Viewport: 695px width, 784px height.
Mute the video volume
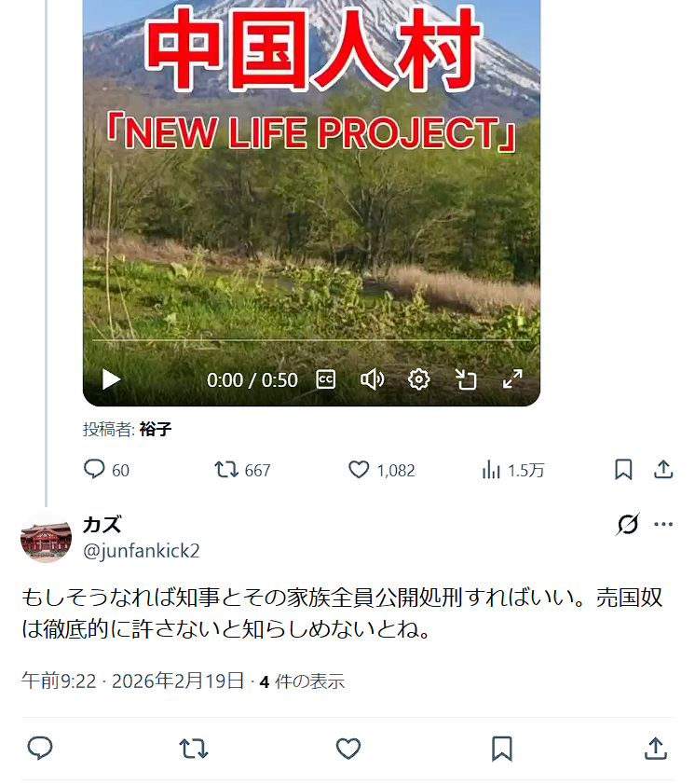point(373,379)
